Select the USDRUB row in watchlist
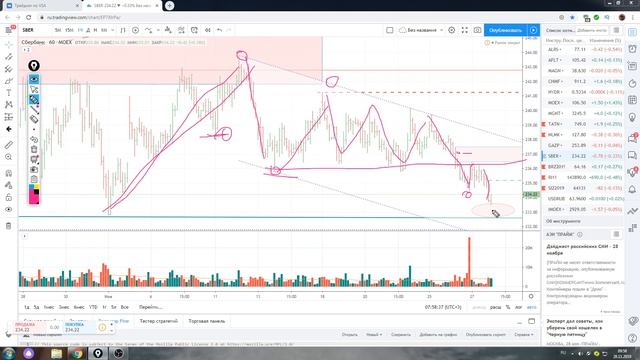Screen dimensions: 640x360 582,199
